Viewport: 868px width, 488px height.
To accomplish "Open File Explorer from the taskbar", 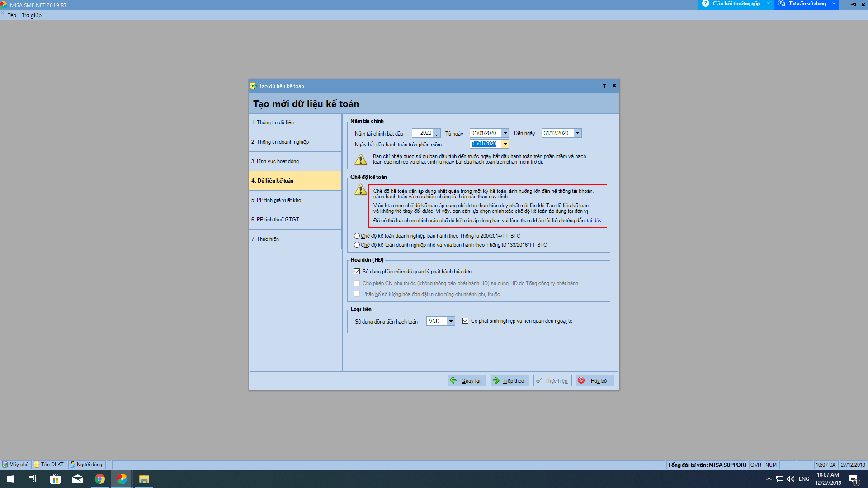I will tap(144, 479).
